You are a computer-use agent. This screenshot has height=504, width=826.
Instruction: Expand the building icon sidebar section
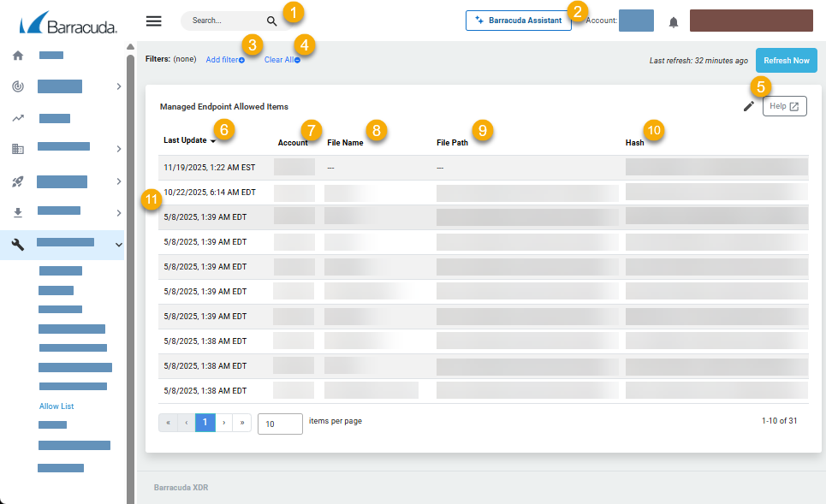click(x=118, y=149)
